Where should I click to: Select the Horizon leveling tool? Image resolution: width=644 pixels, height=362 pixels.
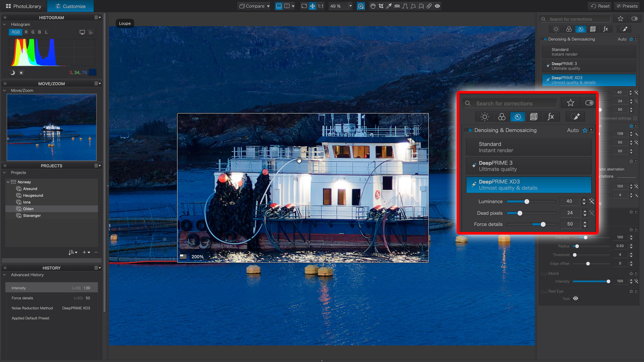point(397,6)
